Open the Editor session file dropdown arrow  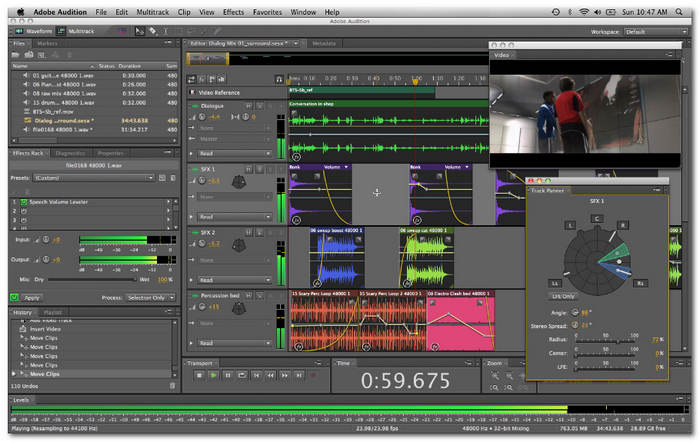click(296, 43)
